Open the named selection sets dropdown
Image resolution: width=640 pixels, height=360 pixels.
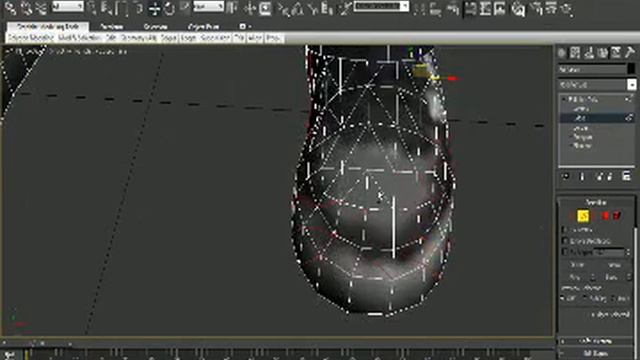pos(381,7)
